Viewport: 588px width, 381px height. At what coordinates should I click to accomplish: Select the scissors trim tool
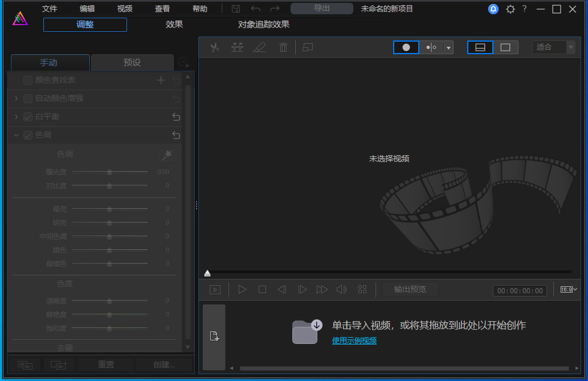214,48
